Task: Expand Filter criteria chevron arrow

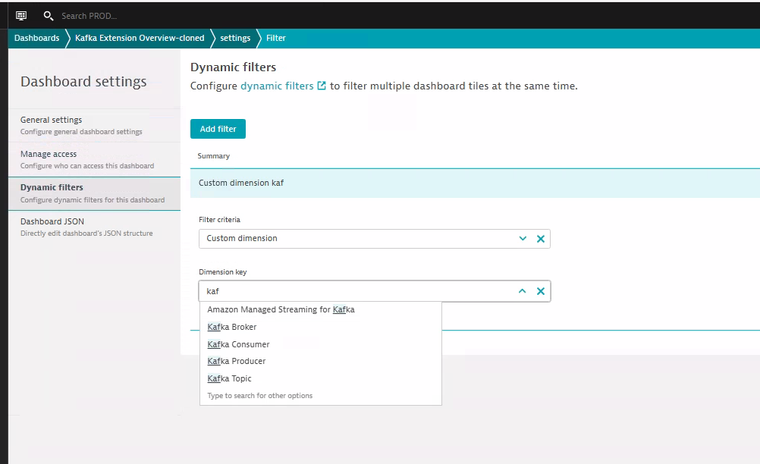Action: tap(522, 239)
